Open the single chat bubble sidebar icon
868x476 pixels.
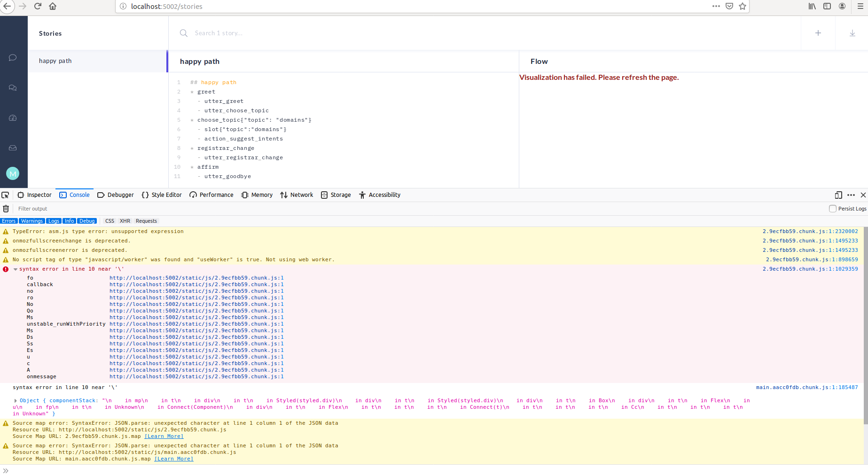[x=13, y=57]
